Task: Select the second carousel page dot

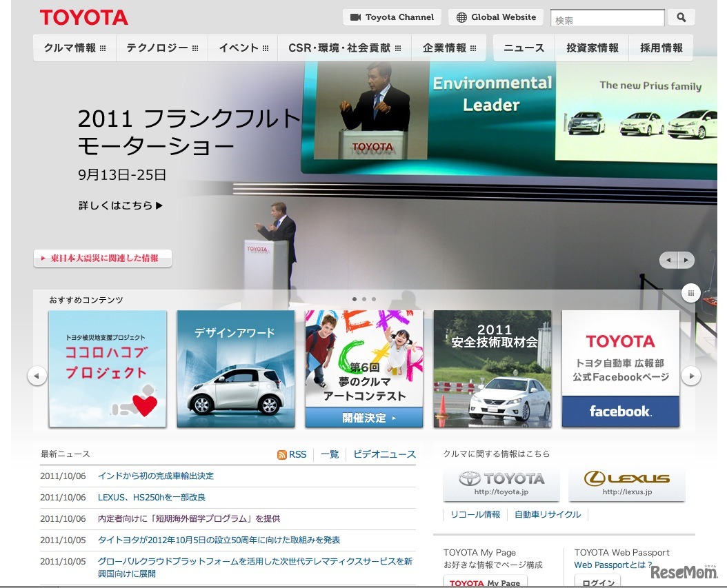Action: [x=364, y=299]
